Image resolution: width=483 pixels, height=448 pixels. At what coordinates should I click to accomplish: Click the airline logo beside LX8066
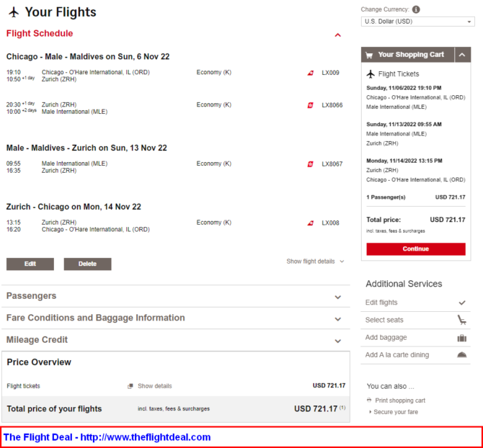(311, 105)
